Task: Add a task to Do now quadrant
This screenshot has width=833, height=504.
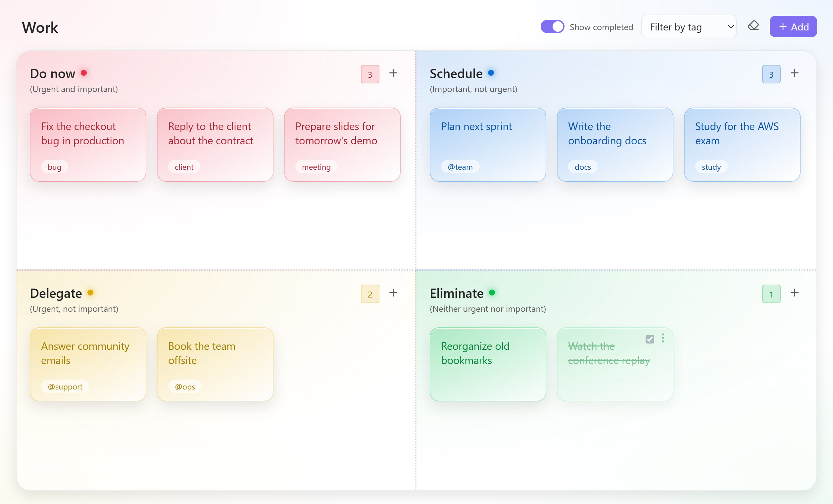Action: coord(393,73)
